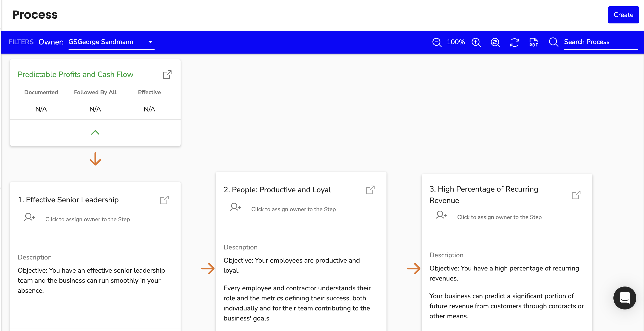Click the Owner: filter label

click(x=51, y=42)
